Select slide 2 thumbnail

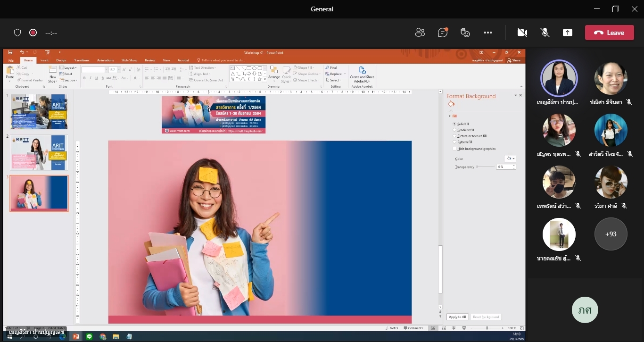(x=39, y=152)
